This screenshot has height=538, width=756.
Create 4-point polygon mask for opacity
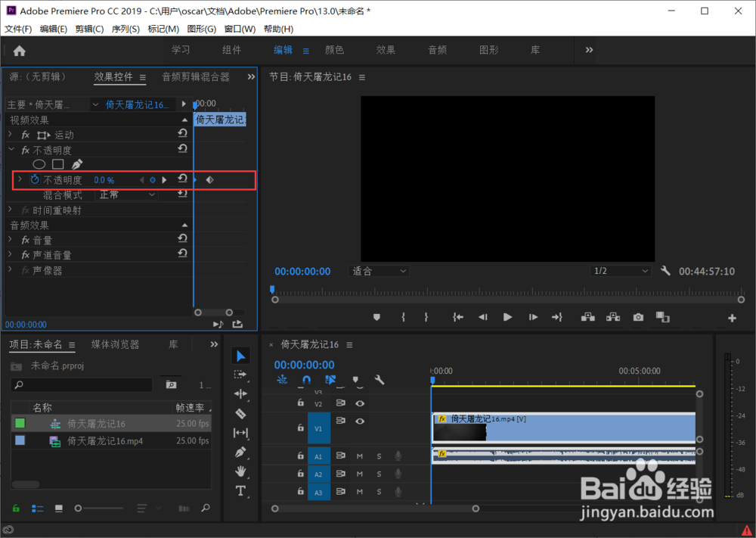[x=58, y=164]
